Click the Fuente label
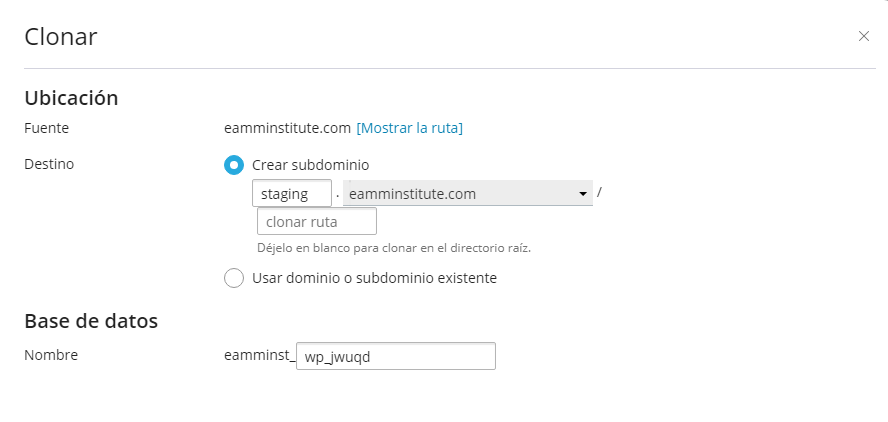888x422 pixels. pyautogui.click(x=46, y=129)
